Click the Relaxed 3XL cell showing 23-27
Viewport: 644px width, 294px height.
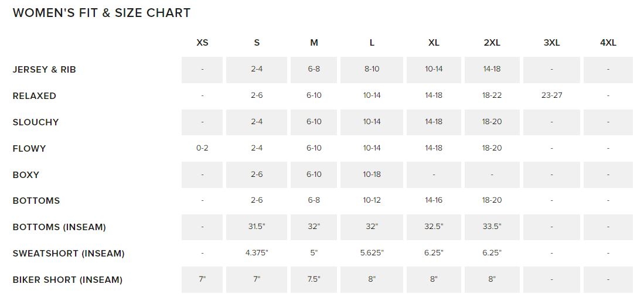pyautogui.click(x=551, y=95)
